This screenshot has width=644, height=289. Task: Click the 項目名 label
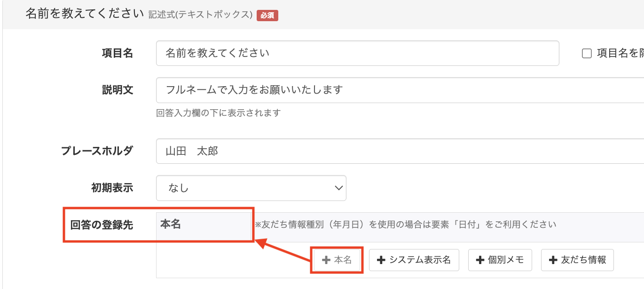point(118,54)
